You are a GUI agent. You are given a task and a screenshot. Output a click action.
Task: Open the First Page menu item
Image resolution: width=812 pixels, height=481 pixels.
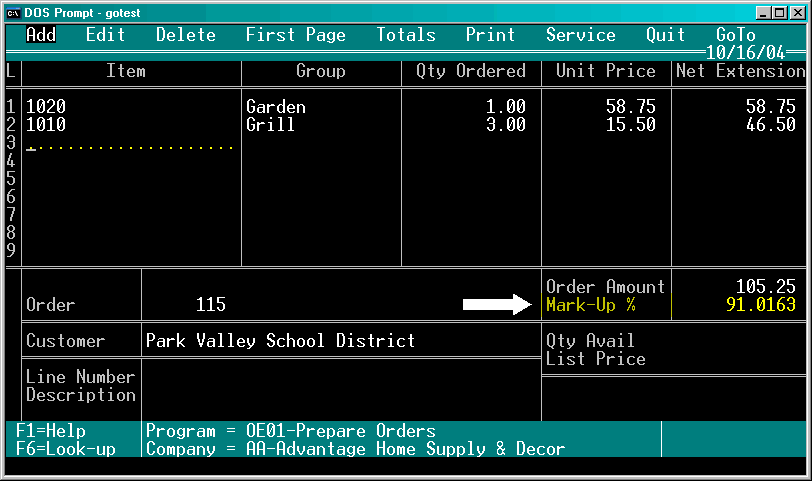pos(295,35)
